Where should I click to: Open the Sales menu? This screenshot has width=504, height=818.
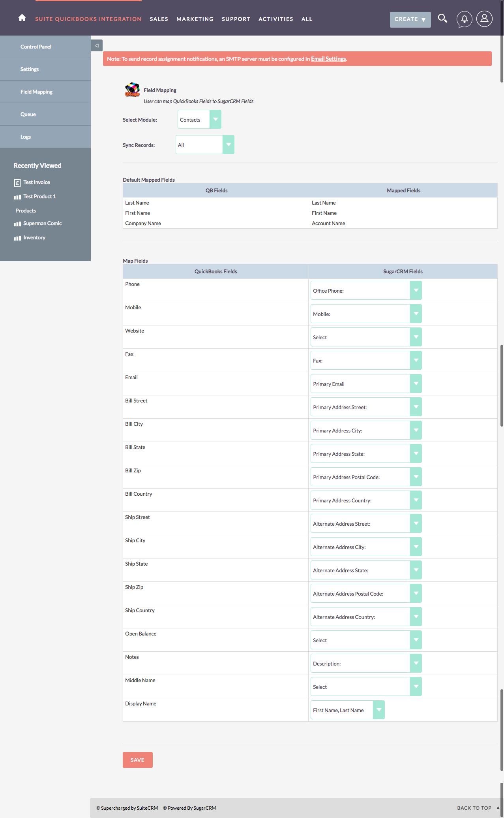click(x=159, y=19)
